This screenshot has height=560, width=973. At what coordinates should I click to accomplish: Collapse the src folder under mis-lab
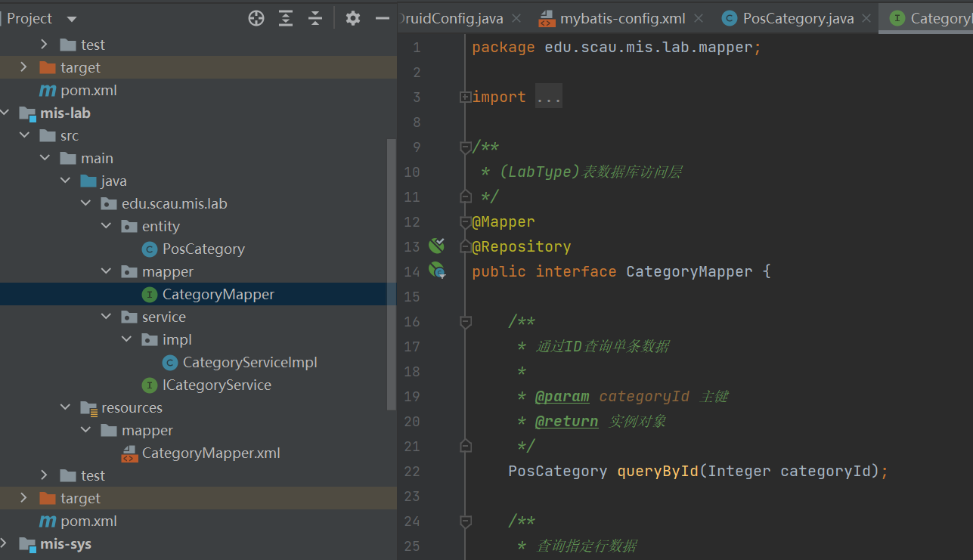[24, 135]
